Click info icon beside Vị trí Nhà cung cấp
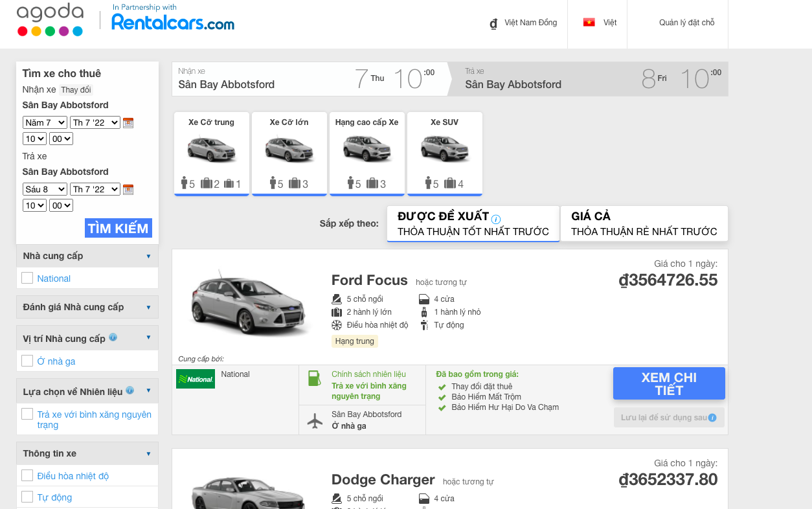Image resolution: width=812 pixels, height=509 pixels. pyautogui.click(x=113, y=337)
